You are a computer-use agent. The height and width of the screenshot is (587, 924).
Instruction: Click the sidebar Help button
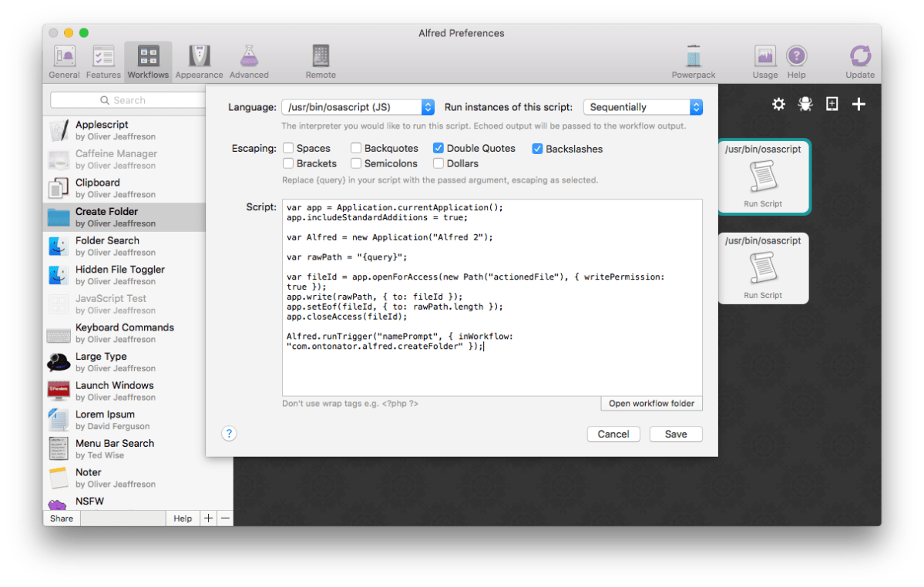183,518
